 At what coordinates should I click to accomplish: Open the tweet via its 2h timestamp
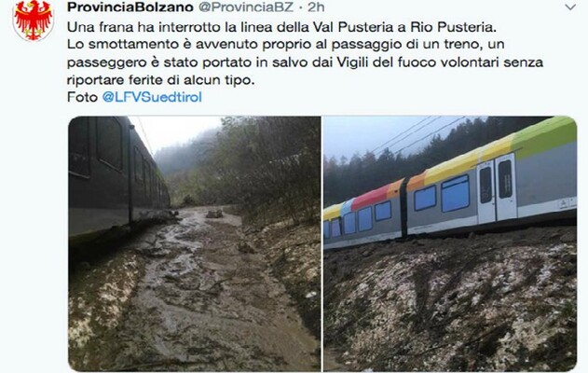coord(316,7)
